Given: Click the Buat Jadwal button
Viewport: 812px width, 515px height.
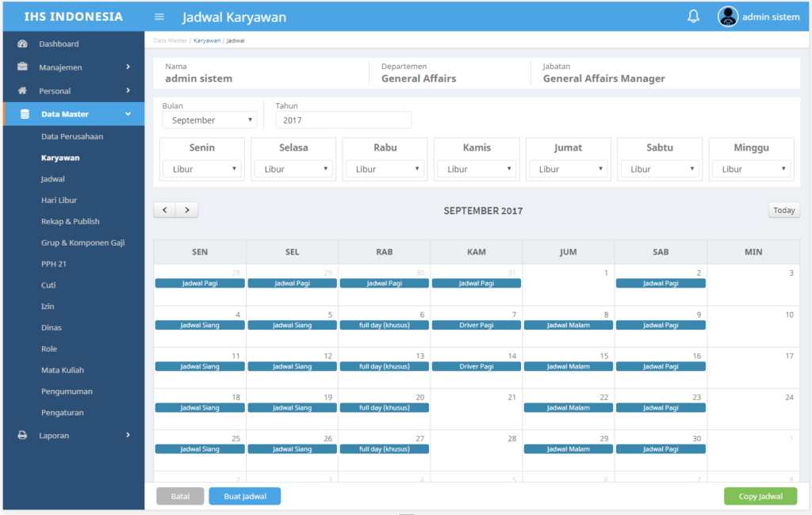Looking at the screenshot, I should tap(244, 495).
